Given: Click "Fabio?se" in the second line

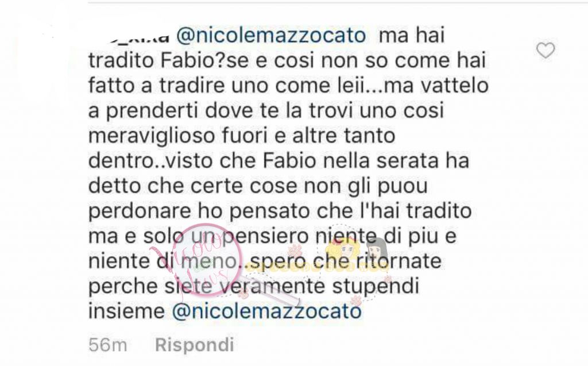Looking at the screenshot, I should tap(204, 61).
